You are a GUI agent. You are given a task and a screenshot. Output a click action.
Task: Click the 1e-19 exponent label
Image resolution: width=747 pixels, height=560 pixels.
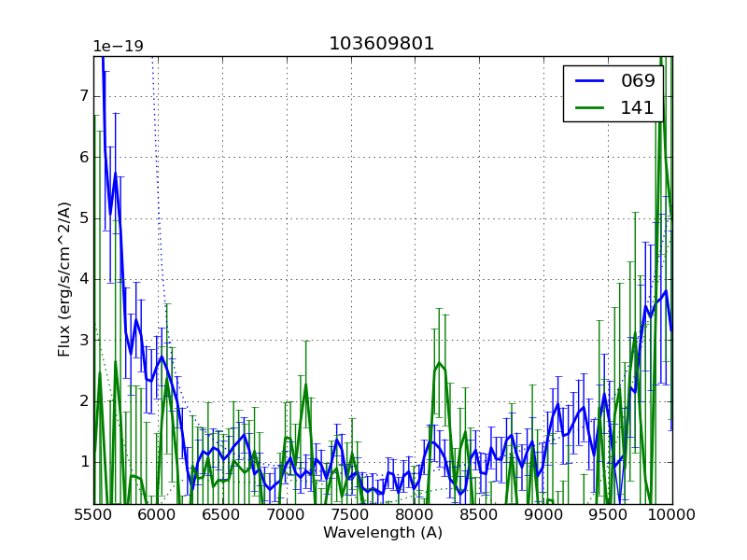point(118,47)
